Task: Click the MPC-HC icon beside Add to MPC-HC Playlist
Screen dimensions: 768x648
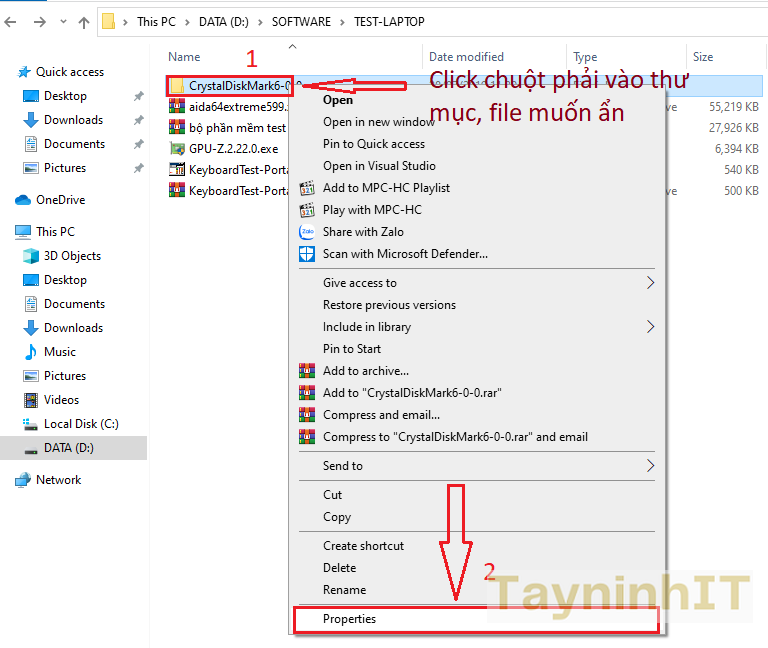Action: click(x=307, y=188)
